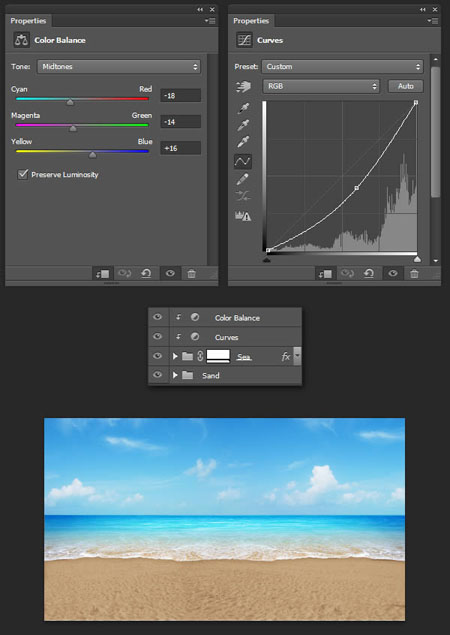Hide the Sea group
Image resolution: width=450 pixels, height=635 pixels.
[x=158, y=356]
